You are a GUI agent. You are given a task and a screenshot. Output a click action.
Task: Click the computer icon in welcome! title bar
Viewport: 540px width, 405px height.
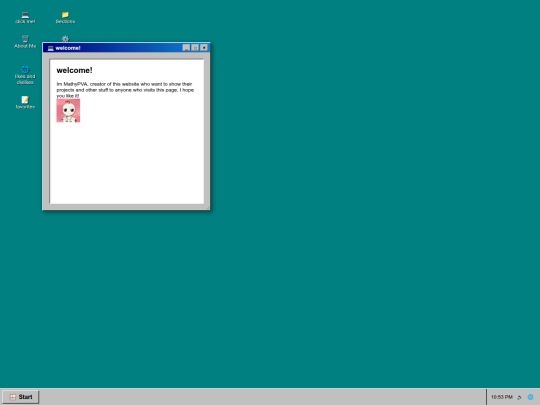pos(51,48)
